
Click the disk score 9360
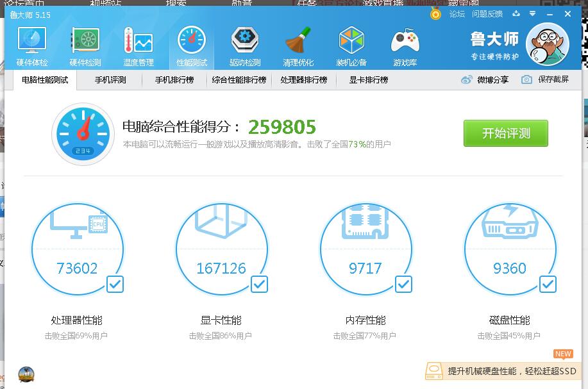(510, 269)
